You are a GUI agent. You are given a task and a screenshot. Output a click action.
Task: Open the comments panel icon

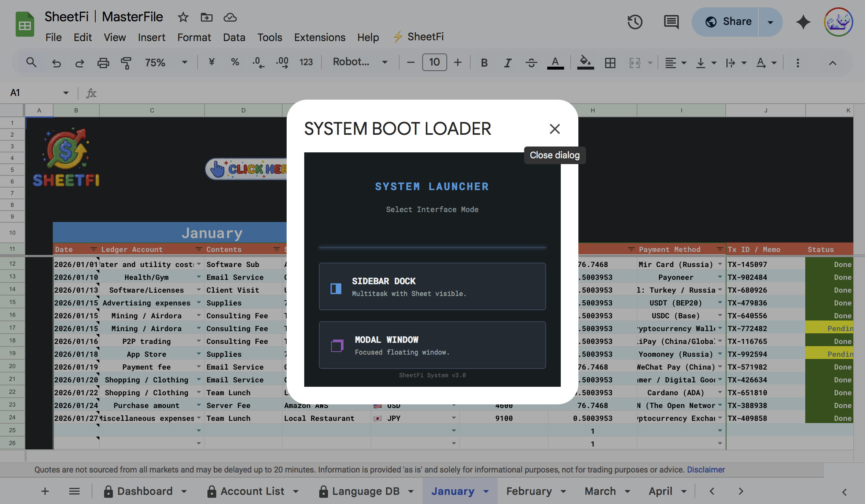(x=671, y=22)
